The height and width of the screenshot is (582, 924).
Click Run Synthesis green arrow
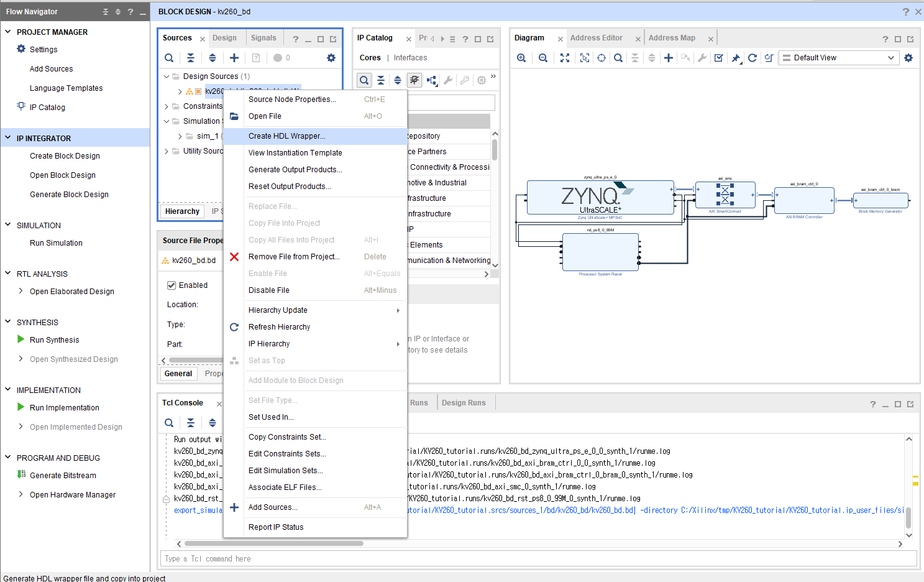point(21,339)
